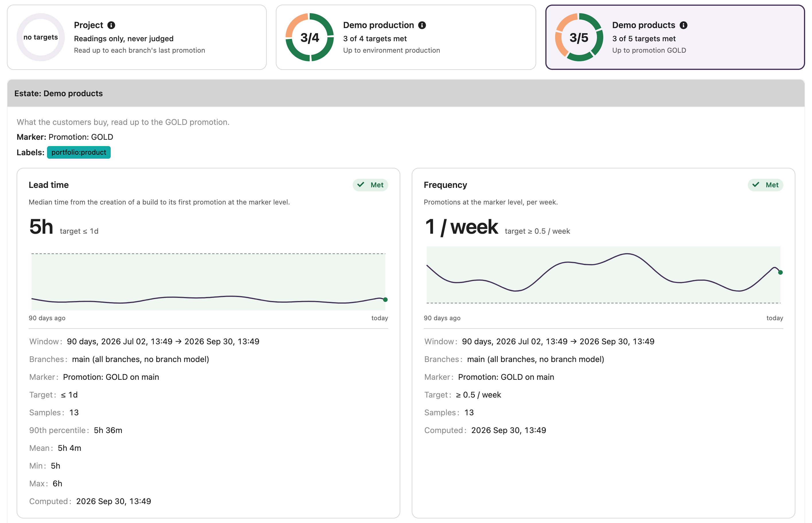This screenshot has height=523, width=812.
Task: Click the Lead time Met checkmark badge
Action: point(370,185)
